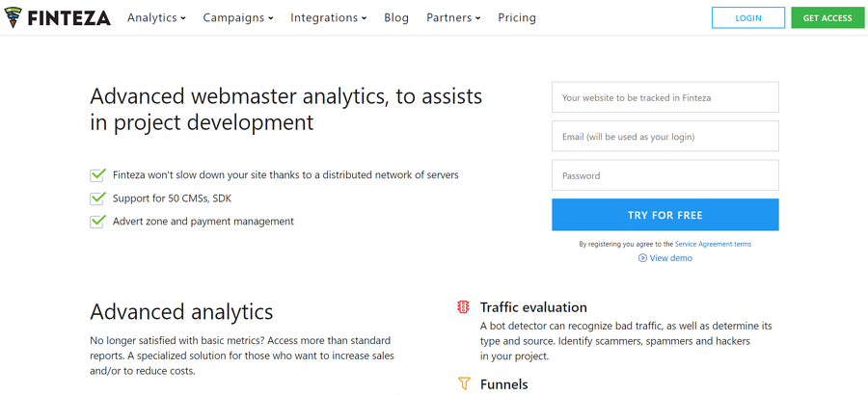The image size is (868, 395).
Task: Expand the Partners menu
Action: [453, 17]
